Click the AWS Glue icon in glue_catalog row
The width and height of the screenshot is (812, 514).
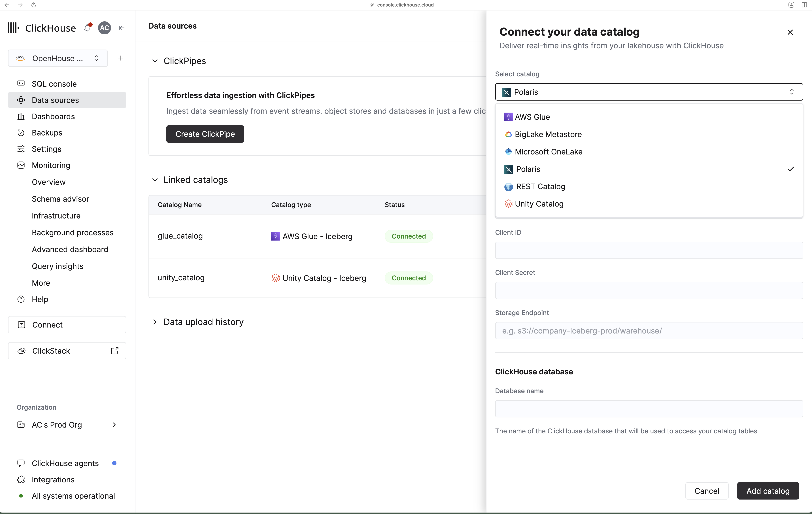coord(275,236)
